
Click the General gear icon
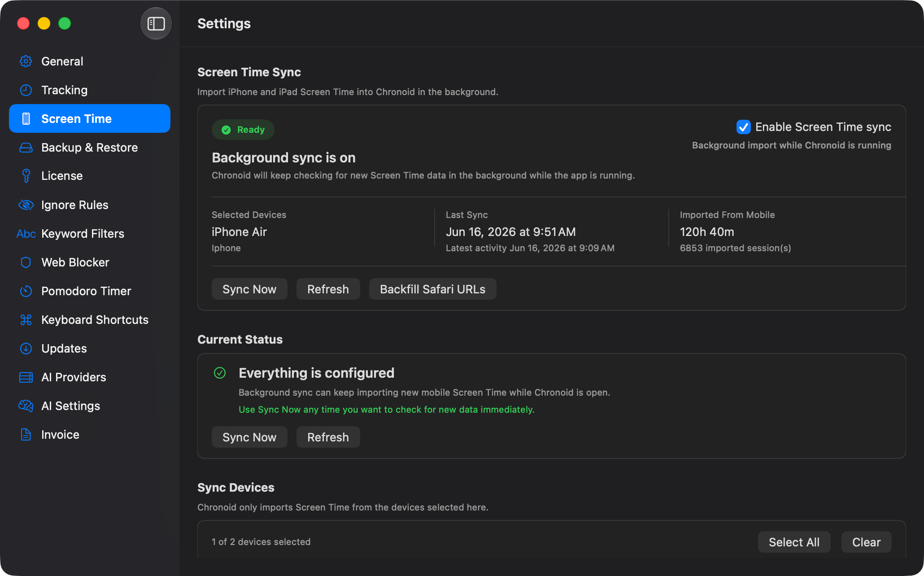click(26, 61)
